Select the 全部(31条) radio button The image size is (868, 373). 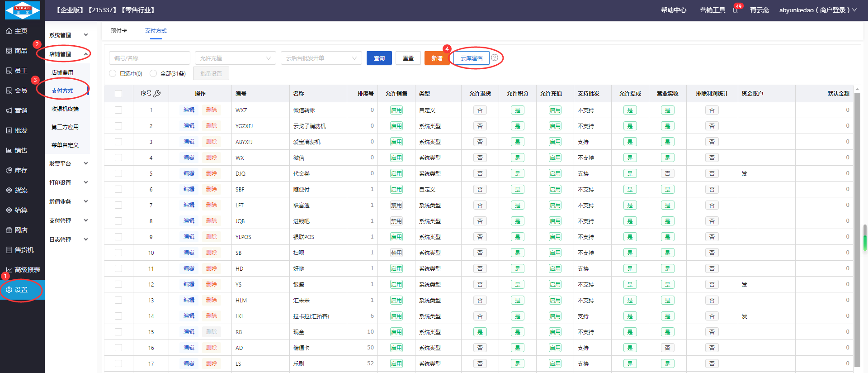154,73
